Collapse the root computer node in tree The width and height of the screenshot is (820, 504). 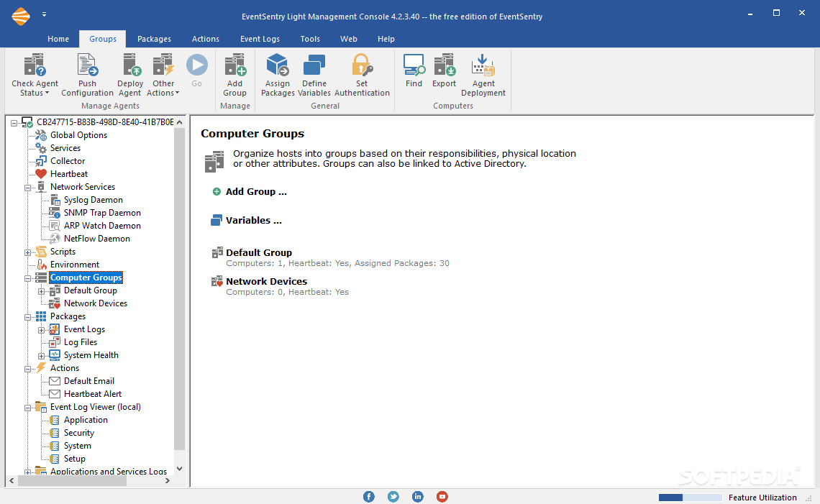[x=14, y=124]
